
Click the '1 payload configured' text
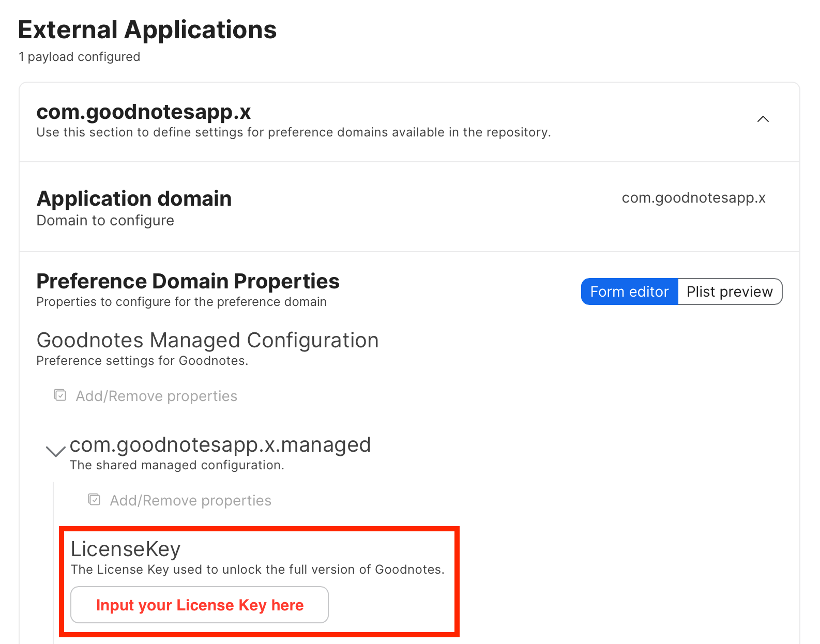pyautogui.click(x=79, y=57)
